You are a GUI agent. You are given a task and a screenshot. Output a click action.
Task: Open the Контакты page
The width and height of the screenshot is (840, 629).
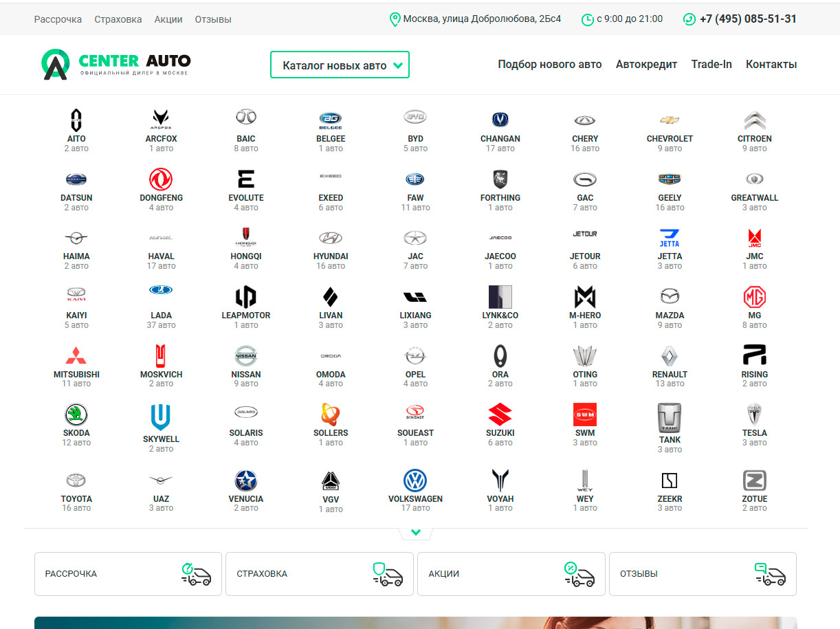click(771, 65)
